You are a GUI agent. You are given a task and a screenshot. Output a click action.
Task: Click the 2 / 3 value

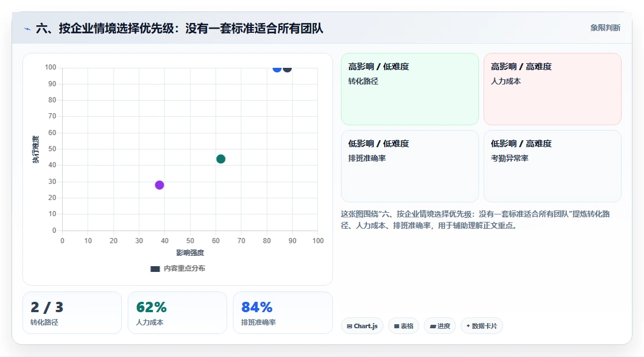(x=47, y=308)
